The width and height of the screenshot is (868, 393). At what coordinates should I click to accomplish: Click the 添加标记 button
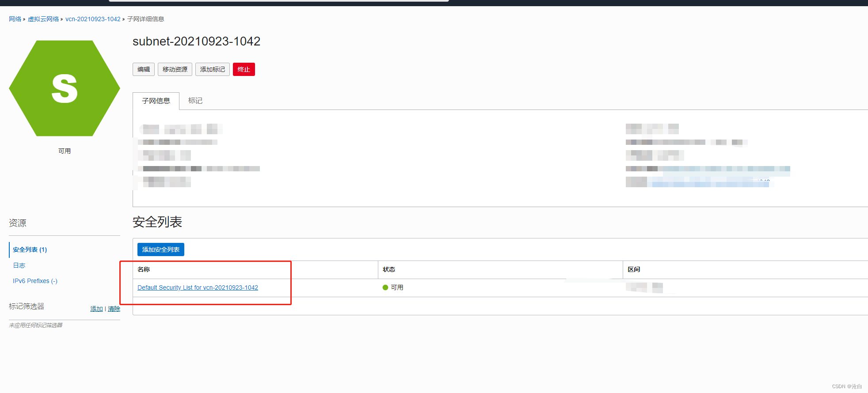pyautogui.click(x=213, y=69)
